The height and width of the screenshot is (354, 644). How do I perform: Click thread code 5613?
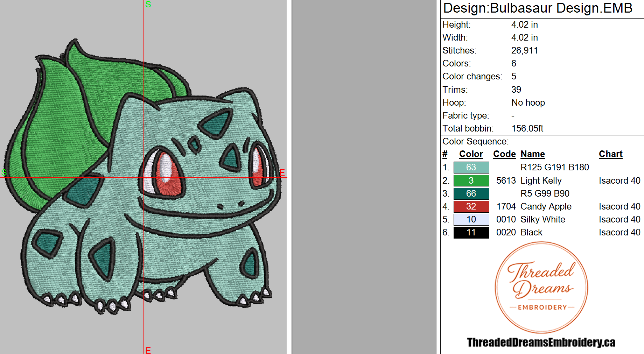point(506,180)
